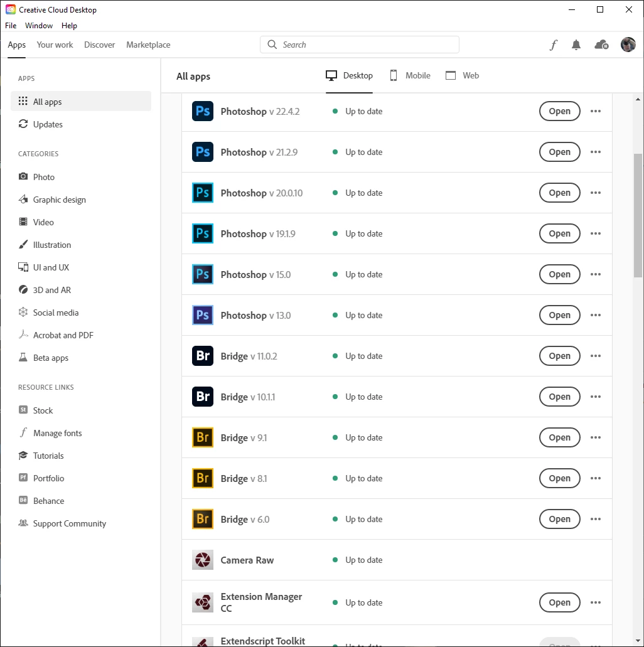644x647 pixels.
Task: Open more options for Bridge v 9.1
Action: 595,437
